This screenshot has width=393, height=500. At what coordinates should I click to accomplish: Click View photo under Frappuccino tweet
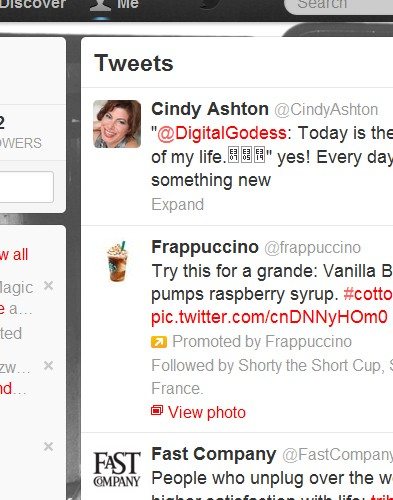click(207, 412)
